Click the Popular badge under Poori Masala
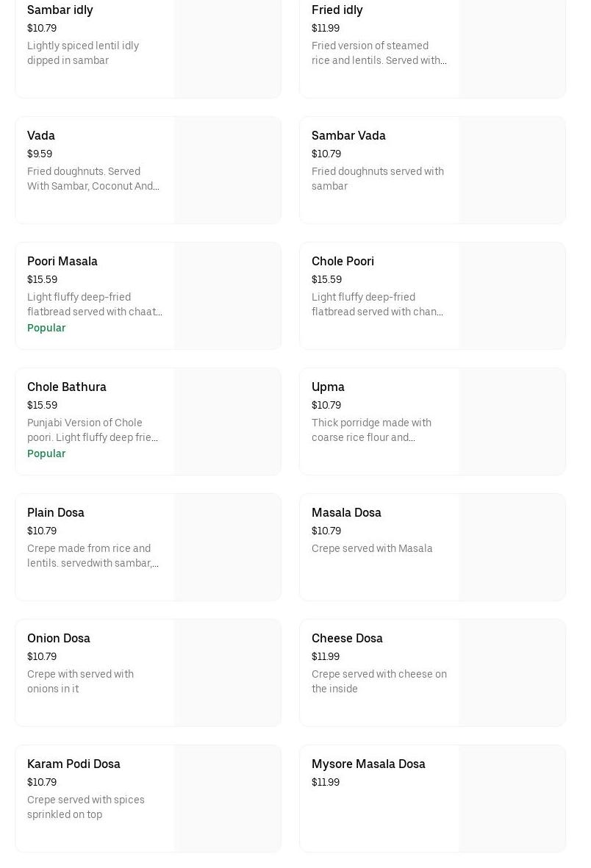This screenshot has width=591, height=868. click(x=46, y=328)
